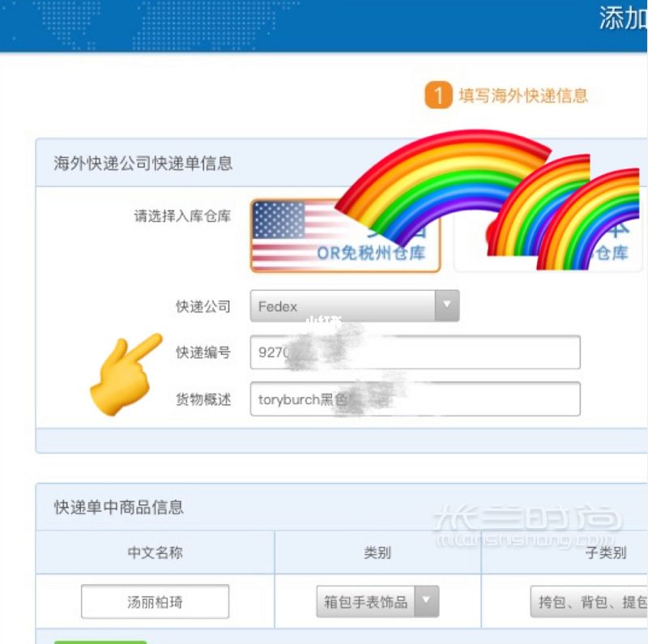
Task: Click the arrow on the Fedex dropdown
Action: click(x=447, y=306)
